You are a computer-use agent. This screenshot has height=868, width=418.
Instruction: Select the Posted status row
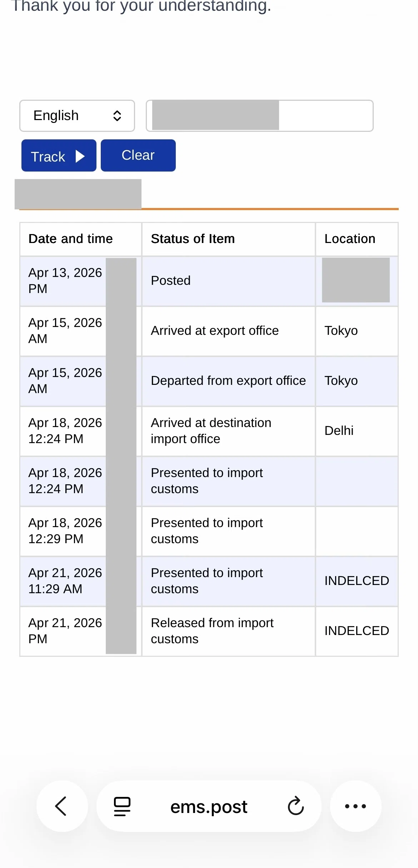tap(209, 281)
